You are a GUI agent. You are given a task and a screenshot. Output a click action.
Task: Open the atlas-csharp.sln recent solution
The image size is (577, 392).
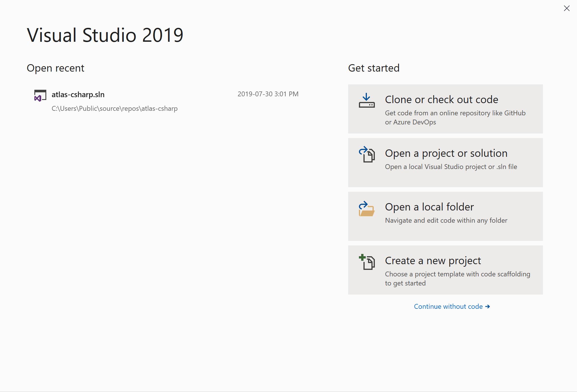point(166,101)
